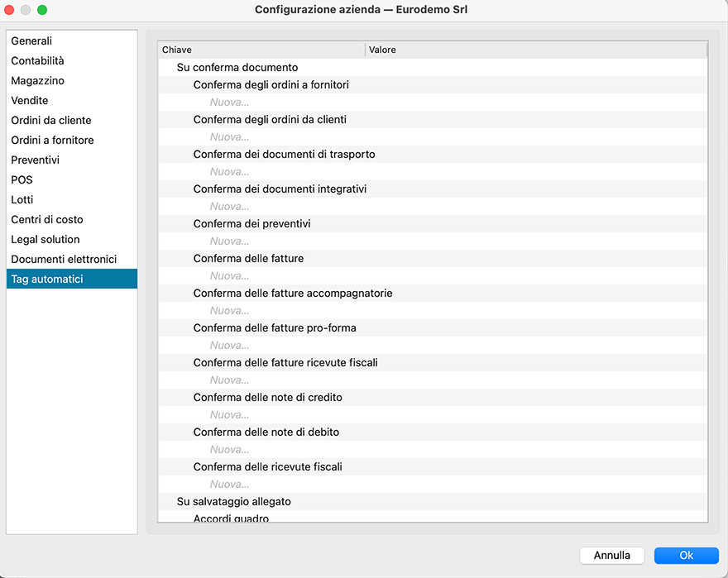Select the Su conferma documento tree row
The height and width of the screenshot is (578, 728).
pyautogui.click(x=237, y=67)
